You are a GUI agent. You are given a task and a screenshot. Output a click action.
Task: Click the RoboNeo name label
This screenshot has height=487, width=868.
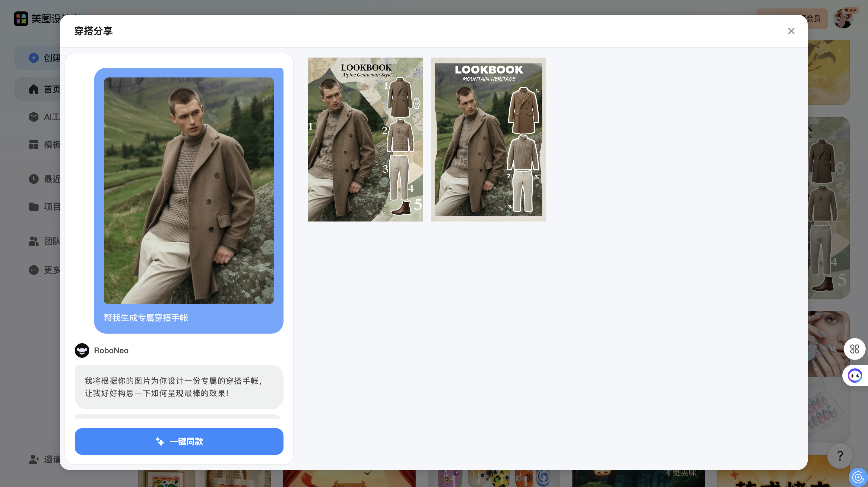click(111, 350)
